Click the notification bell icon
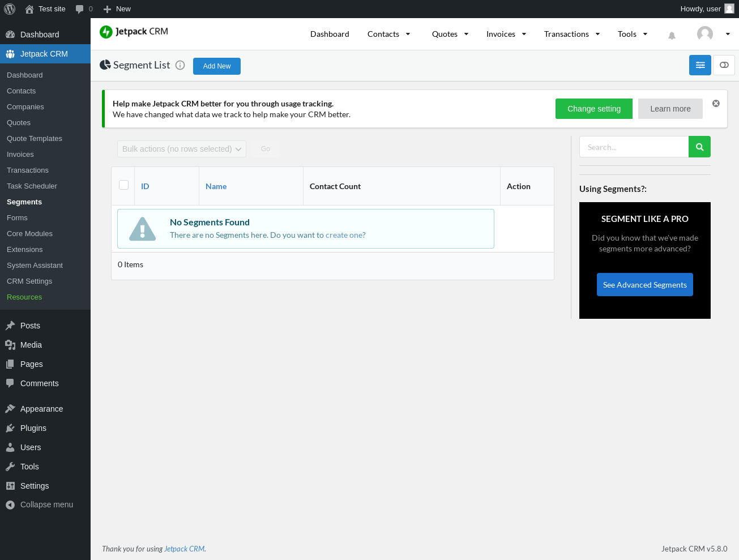Image resolution: width=739 pixels, height=560 pixels. [672, 35]
